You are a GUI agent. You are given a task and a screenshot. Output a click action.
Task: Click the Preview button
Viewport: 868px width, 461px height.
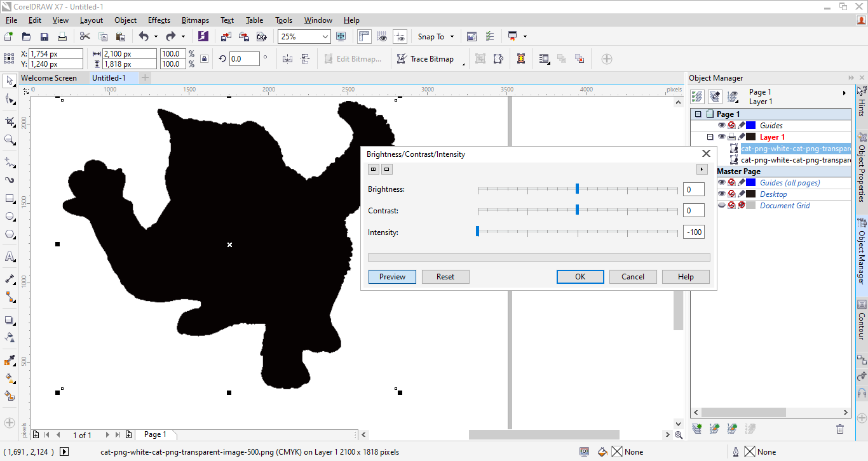[392, 277]
